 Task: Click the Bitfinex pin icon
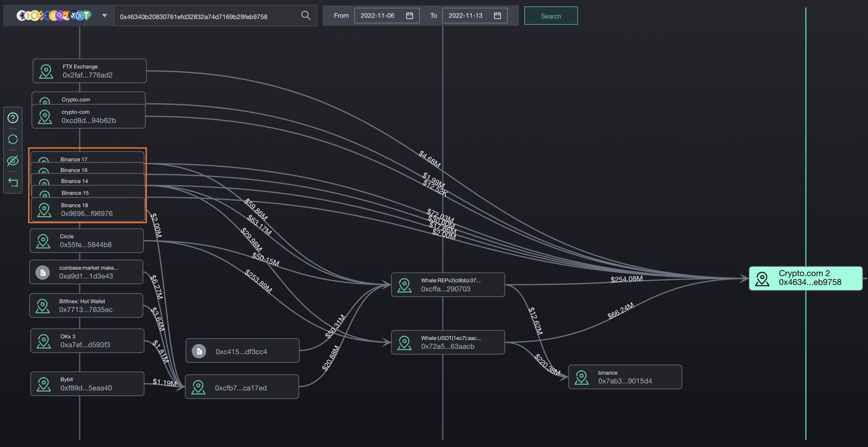(x=43, y=306)
